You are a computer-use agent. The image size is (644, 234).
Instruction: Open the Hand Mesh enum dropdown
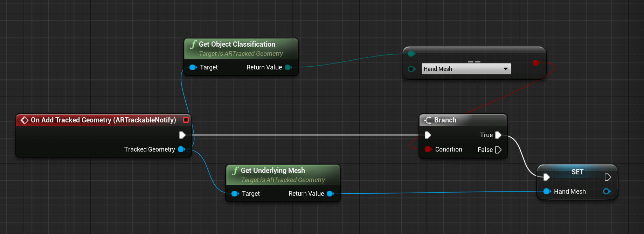tap(466, 69)
